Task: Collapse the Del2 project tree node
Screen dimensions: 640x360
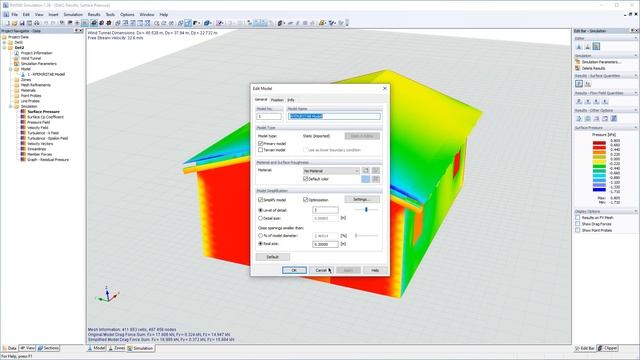Action: (4, 48)
